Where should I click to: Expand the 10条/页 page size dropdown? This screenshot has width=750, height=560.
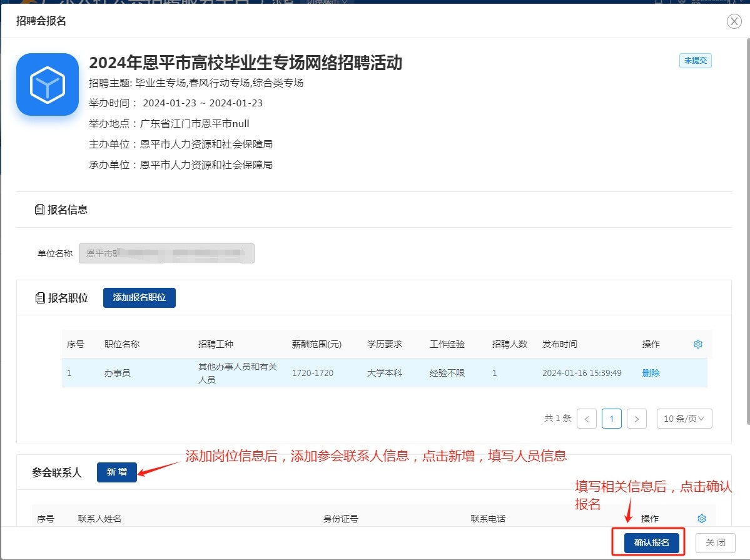684,419
